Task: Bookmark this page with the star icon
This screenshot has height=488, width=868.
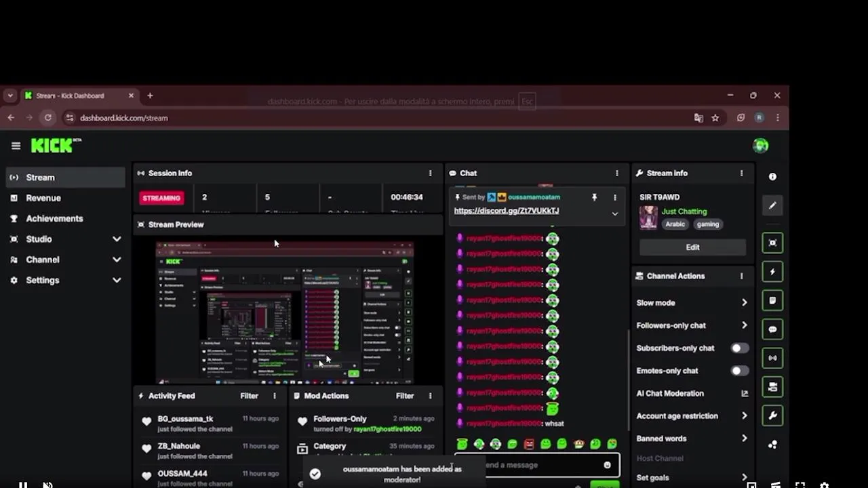Action: (x=715, y=118)
